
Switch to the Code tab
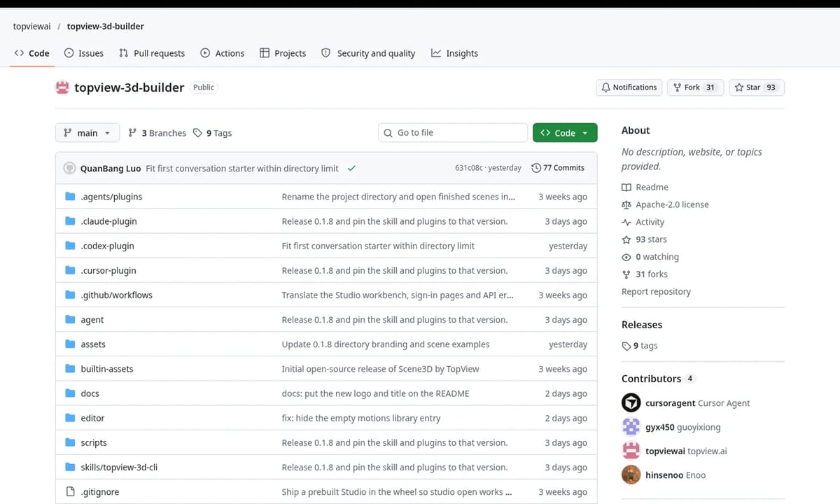coord(32,53)
